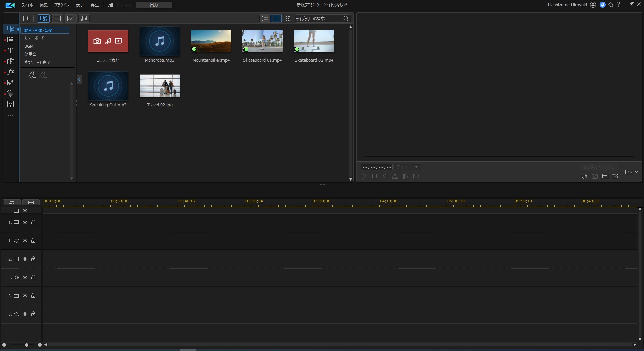Switch library to details list view

[x=265, y=19]
